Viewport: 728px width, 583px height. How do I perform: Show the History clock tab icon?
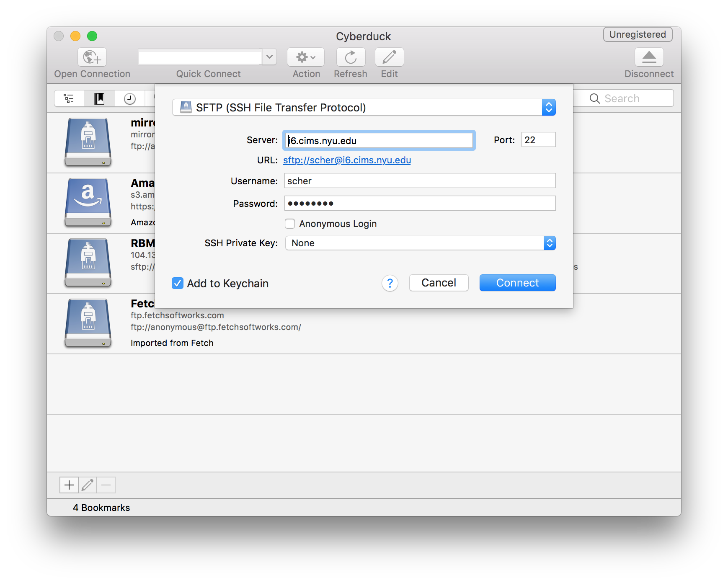pyautogui.click(x=130, y=98)
